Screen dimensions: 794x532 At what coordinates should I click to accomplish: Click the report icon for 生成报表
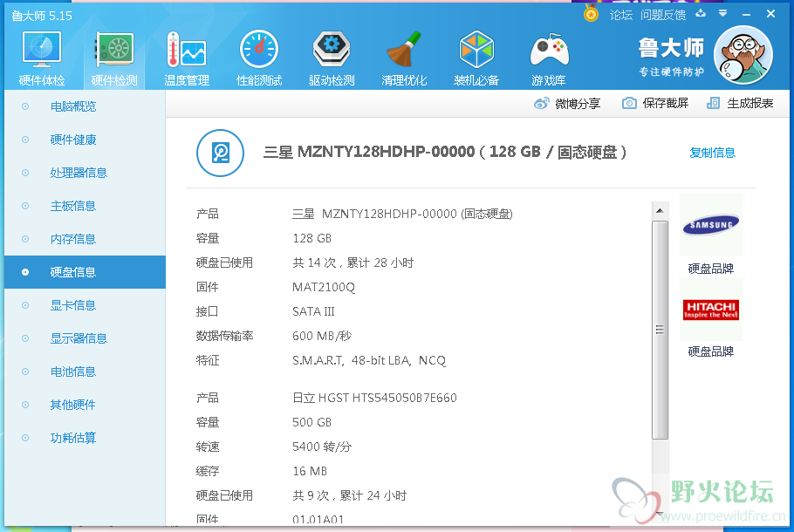coord(713,103)
